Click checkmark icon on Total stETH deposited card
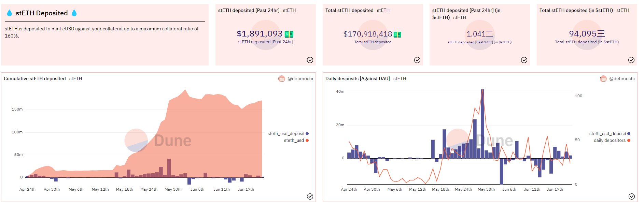This screenshot has width=644, height=204. click(417, 60)
